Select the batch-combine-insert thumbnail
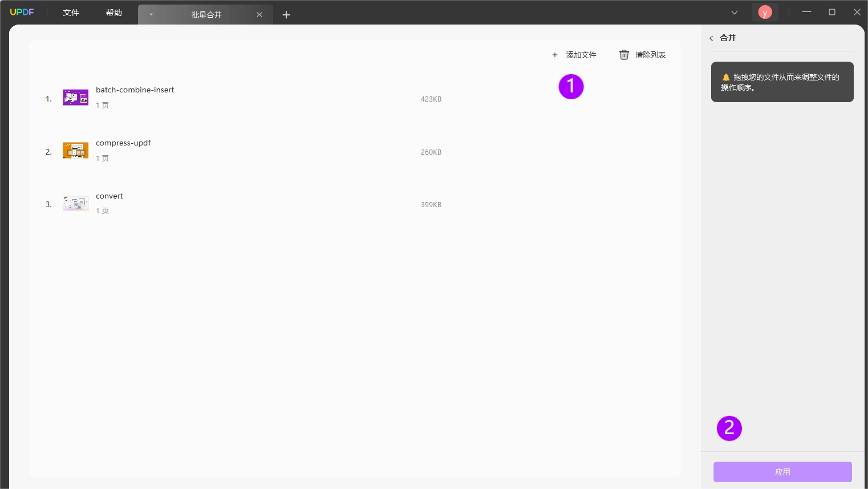 pyautogui.click(x=76, y=98)
